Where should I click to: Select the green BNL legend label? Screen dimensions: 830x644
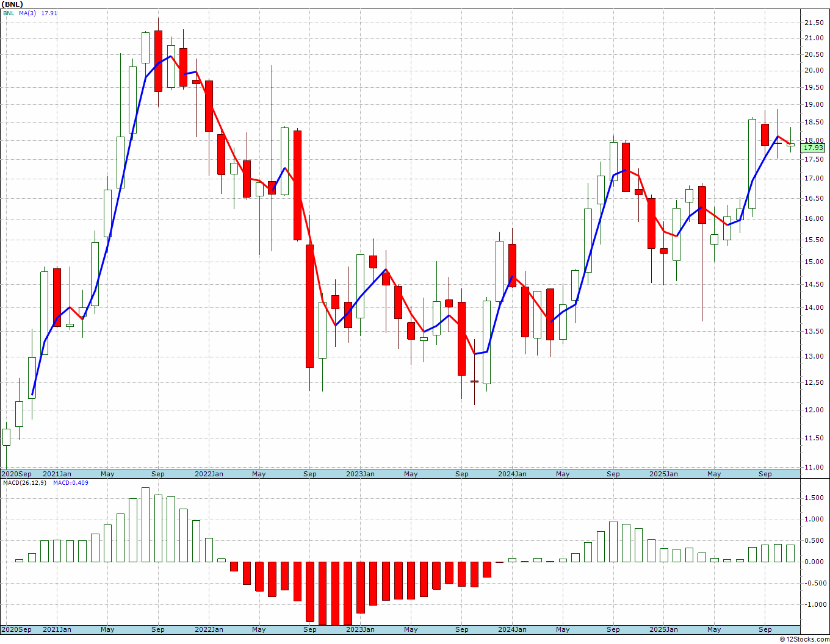[x=9, y=13]
